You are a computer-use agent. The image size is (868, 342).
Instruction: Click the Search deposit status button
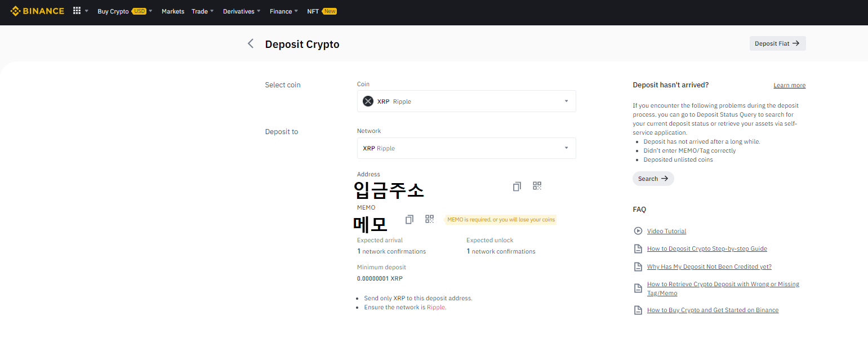pyautogui.click(x=653, y=179)
